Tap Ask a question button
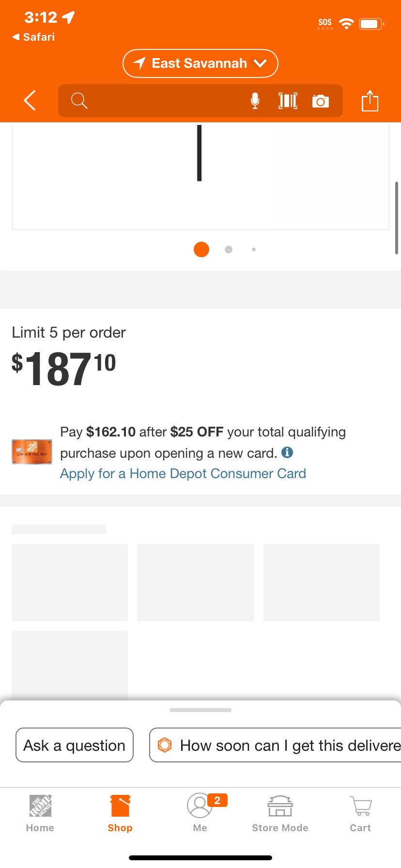 click(x=75, y=745)
